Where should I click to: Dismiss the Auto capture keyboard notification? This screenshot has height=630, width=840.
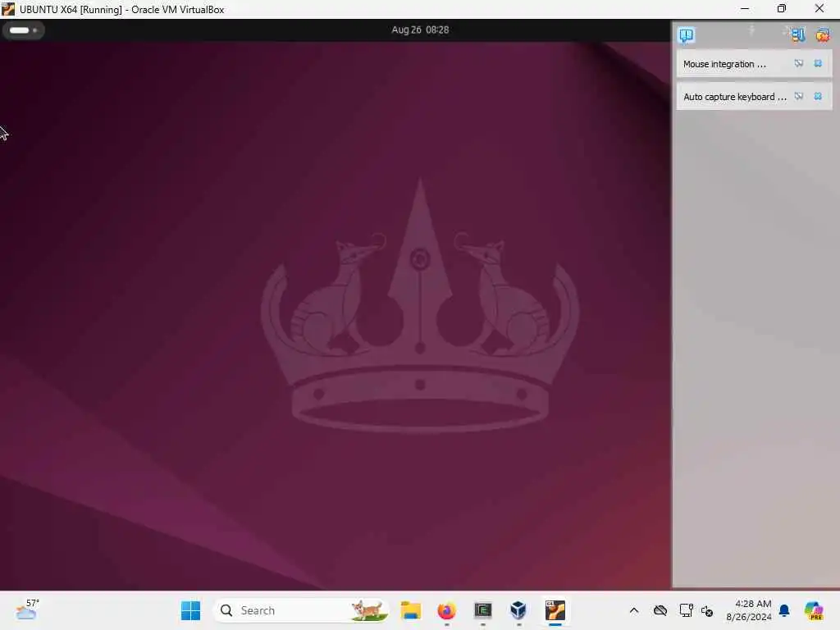click(x=818, y=97)
